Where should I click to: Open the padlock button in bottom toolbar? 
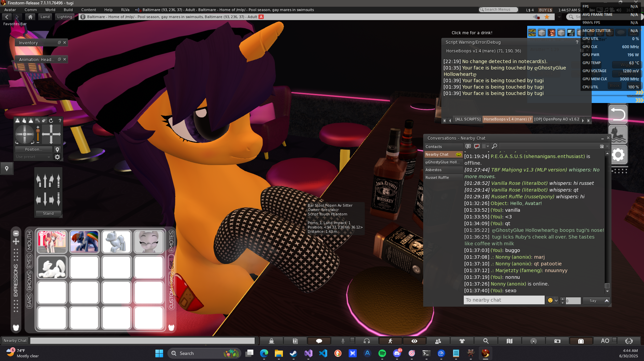271,341
